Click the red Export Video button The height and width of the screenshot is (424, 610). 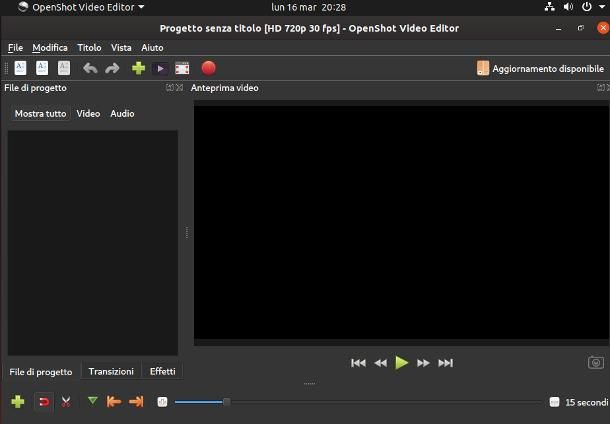click(209, 68)
